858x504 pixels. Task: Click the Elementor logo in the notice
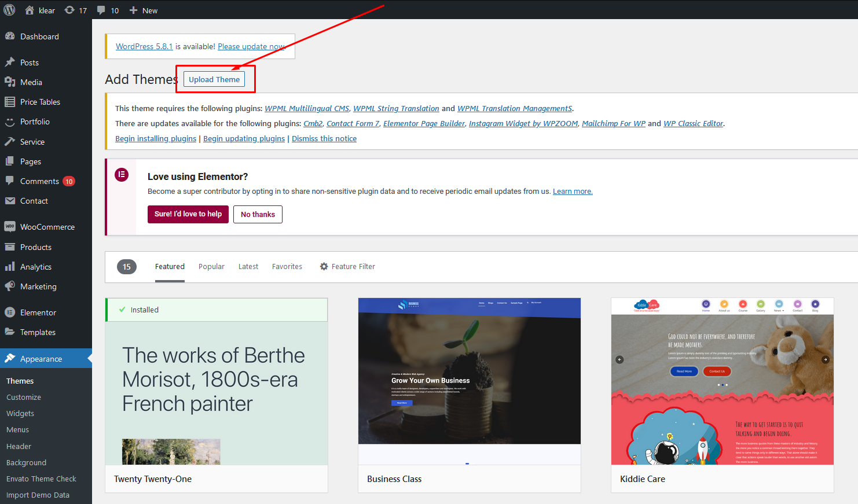(x=122, y=175)
